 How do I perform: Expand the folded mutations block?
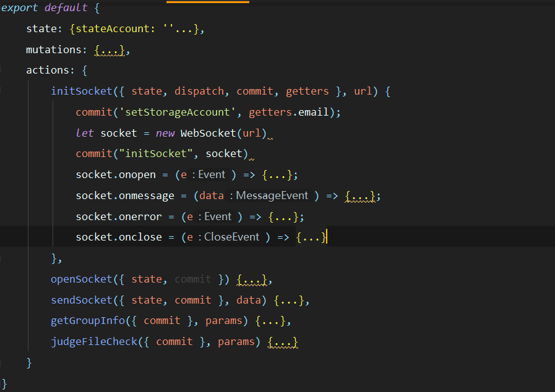[x=110, y=50]
